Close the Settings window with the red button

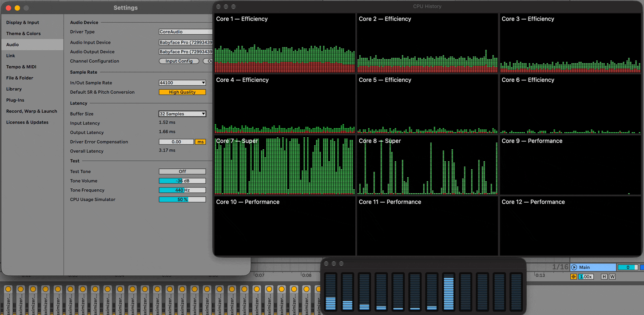[8, 8]
